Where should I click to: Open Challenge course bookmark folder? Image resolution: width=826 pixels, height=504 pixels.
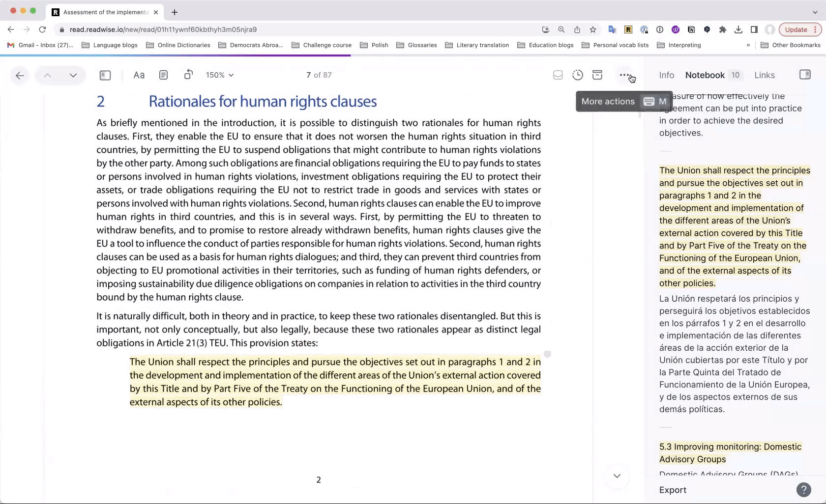pyautogui.click(x=322, y=45)
